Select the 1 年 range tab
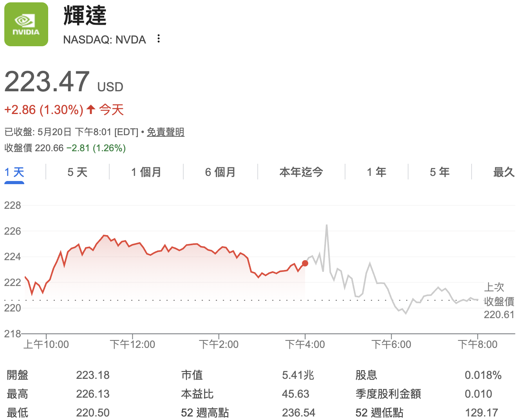The image size is (517, 420). [376, 172]
